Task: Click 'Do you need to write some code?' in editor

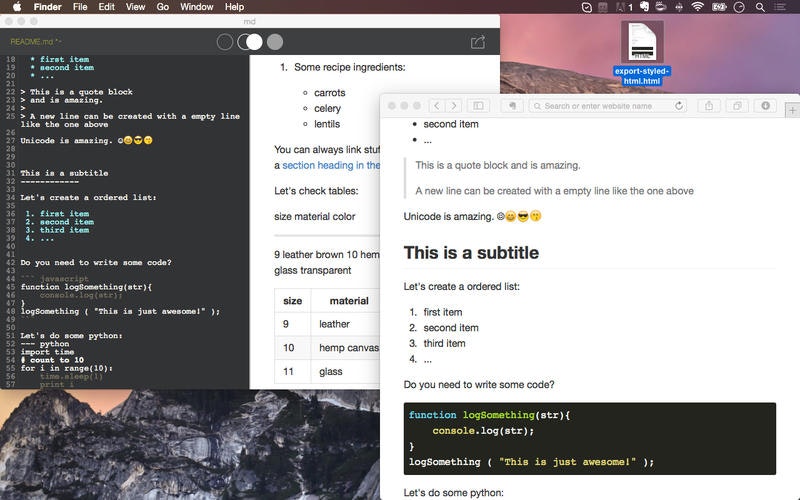Action: (x=96, y=262)
